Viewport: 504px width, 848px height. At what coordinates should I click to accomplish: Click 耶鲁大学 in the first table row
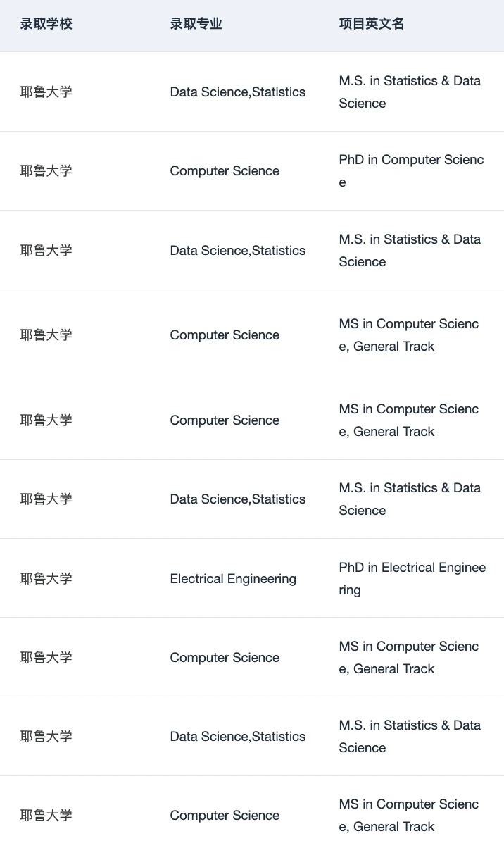tap(46, 92)
